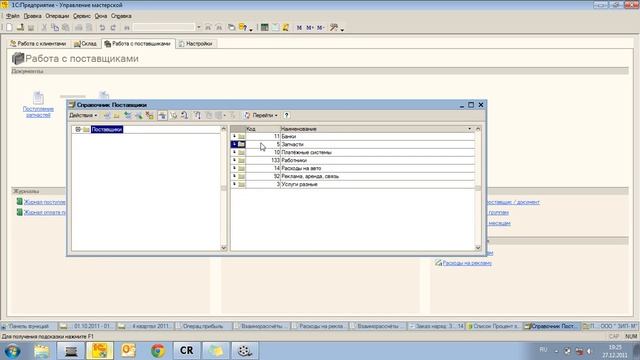The image size is (640, 360).
Task: Open Windows Explorer from the taskbar
Action: [x=42, y=351]
